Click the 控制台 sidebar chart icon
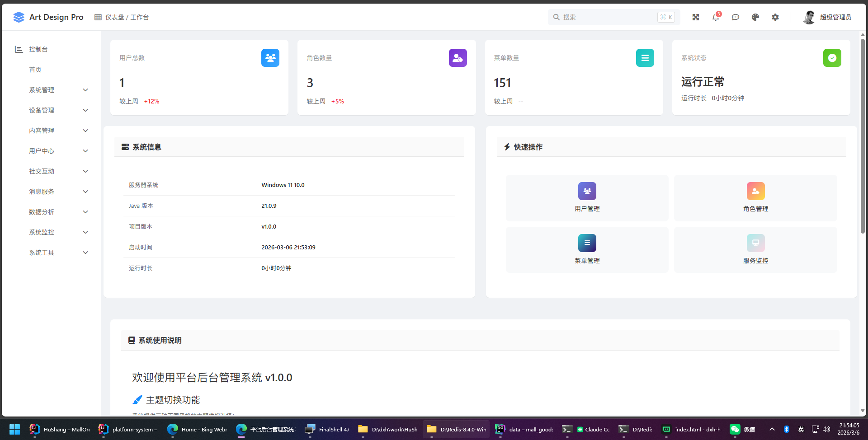 pos(19,49)
